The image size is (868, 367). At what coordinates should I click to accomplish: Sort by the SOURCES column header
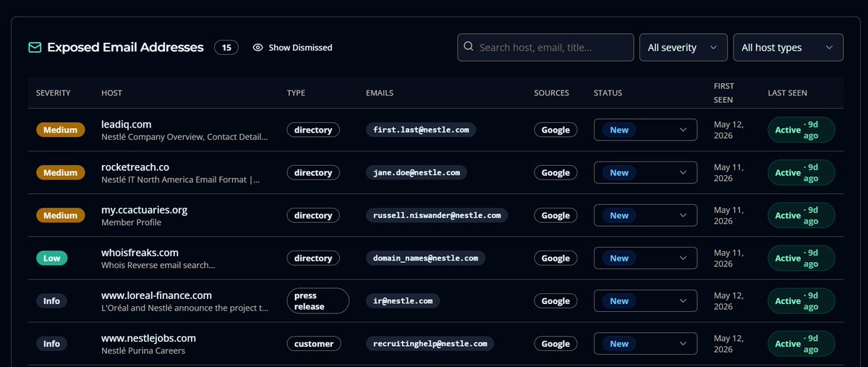point(551,93)
